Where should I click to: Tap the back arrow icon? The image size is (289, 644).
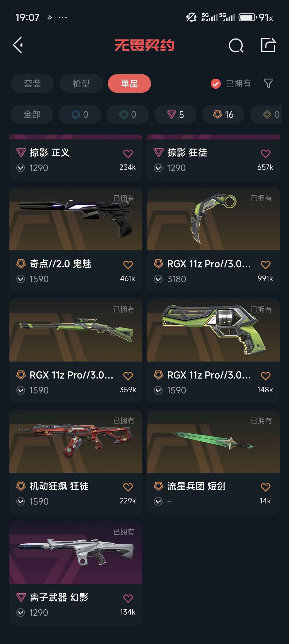pos(18,45)
